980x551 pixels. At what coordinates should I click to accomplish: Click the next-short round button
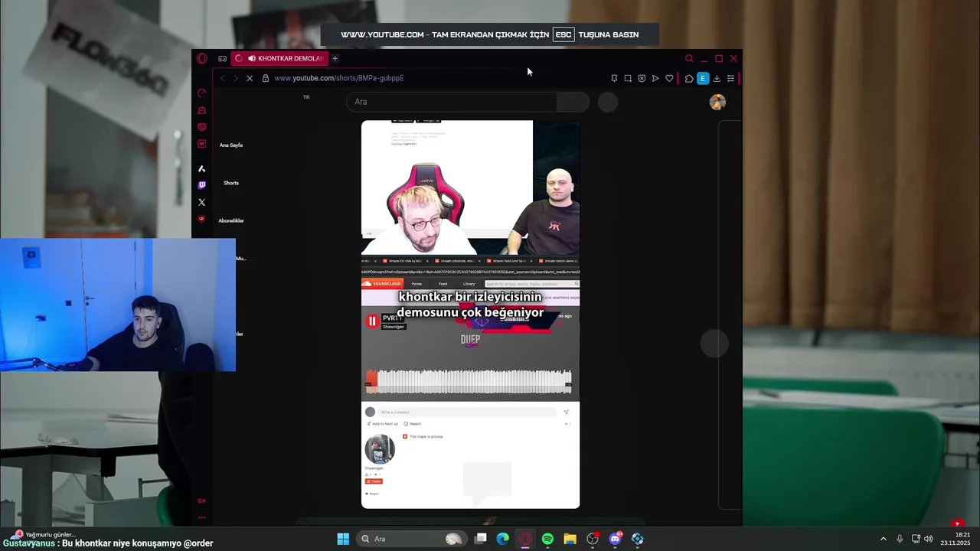coord(714,344)
